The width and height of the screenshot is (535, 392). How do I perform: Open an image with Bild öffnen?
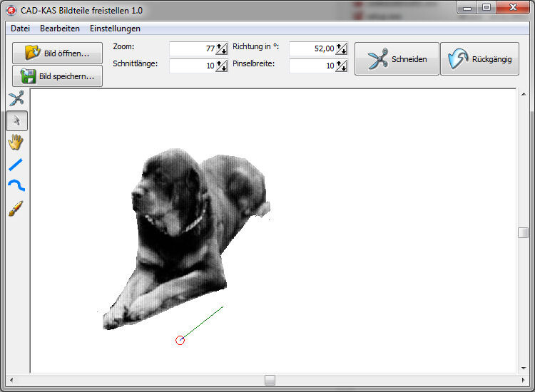coord(57,53)
